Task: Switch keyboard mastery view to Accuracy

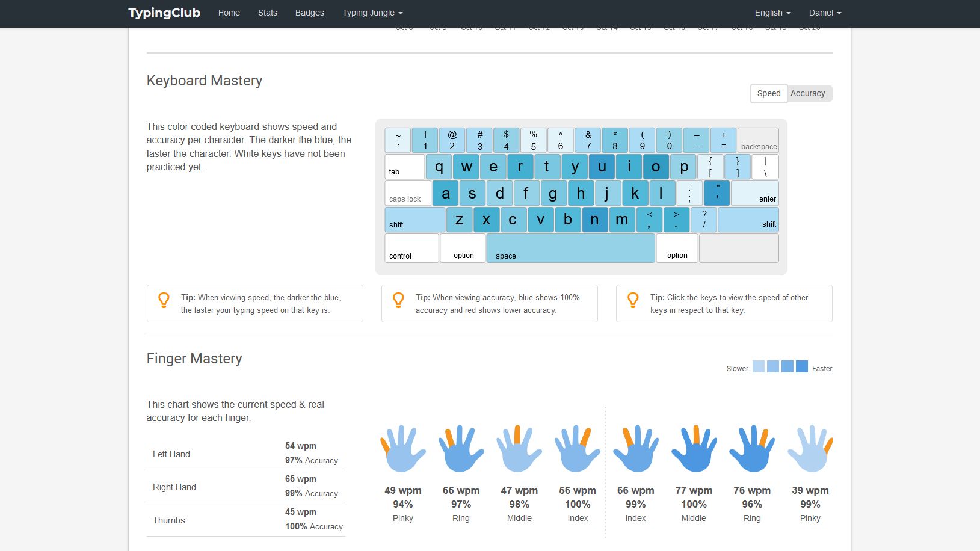Action: 808,93
